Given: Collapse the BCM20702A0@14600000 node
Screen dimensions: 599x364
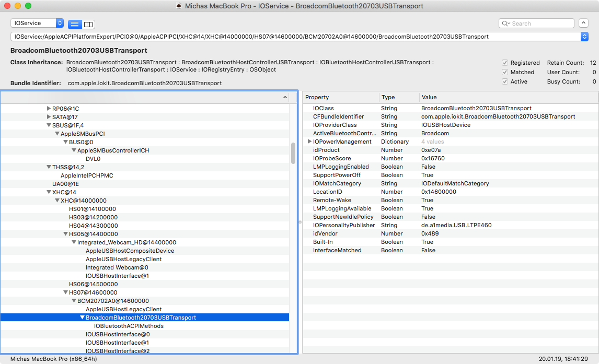Looking at the screenshot, I should pos(74,301).
